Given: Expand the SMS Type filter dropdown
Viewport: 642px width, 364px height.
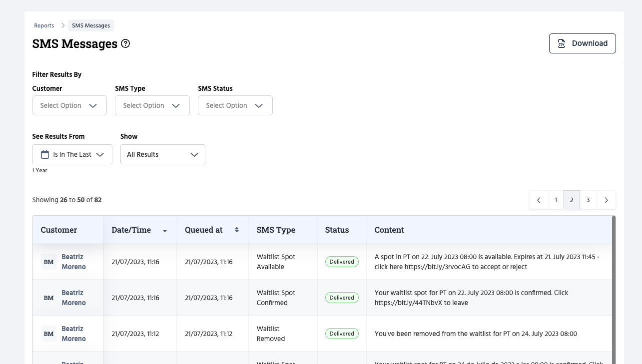Looking at the screenshot, I should tap(152, 105).
